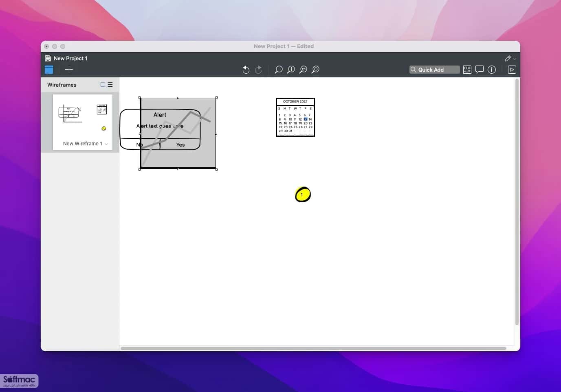
Task: Redo the last undone action
Action: point(258,70)
